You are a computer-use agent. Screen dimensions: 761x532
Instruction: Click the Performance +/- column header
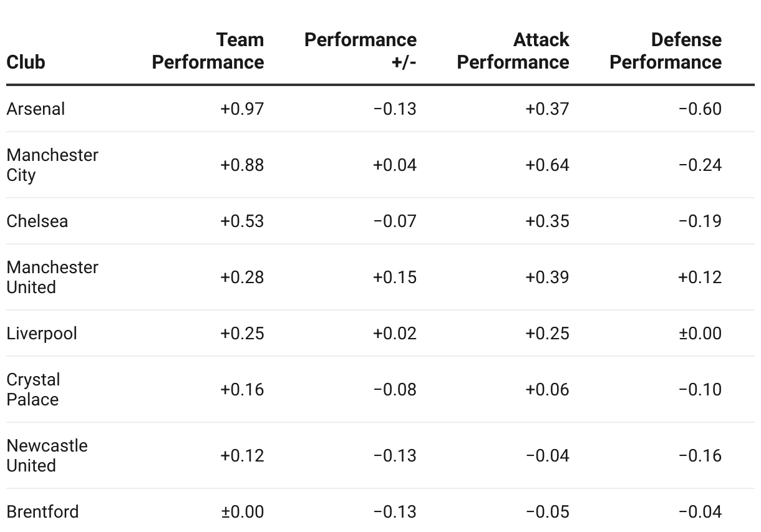(x=361, y=51)
